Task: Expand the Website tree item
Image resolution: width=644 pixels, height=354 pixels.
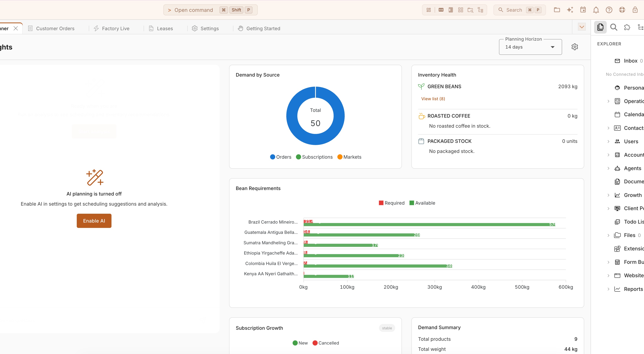Action: (608, 275)
